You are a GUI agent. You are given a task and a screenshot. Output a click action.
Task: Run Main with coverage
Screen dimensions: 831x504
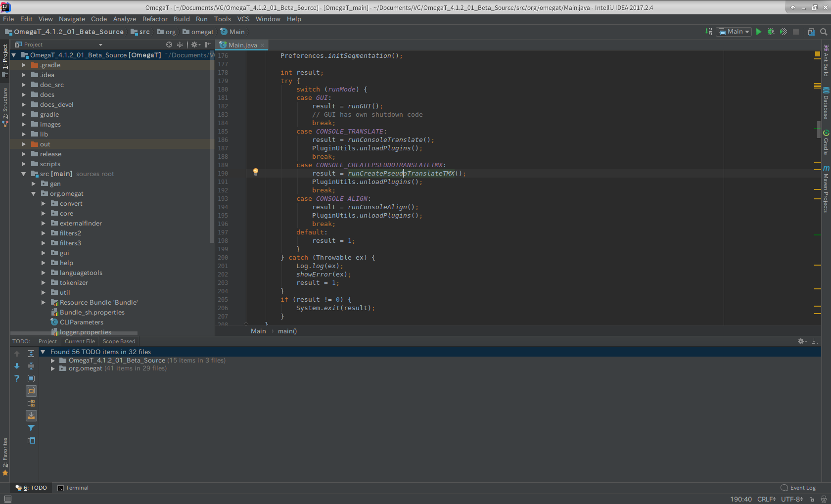coord(783,32)
